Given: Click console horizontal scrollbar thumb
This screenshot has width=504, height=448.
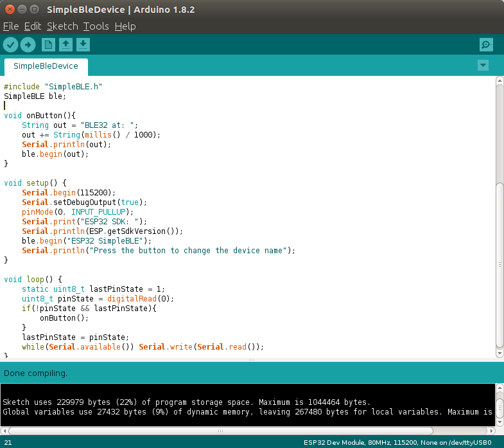Looking at the screenshot, I should coord(220,431).
